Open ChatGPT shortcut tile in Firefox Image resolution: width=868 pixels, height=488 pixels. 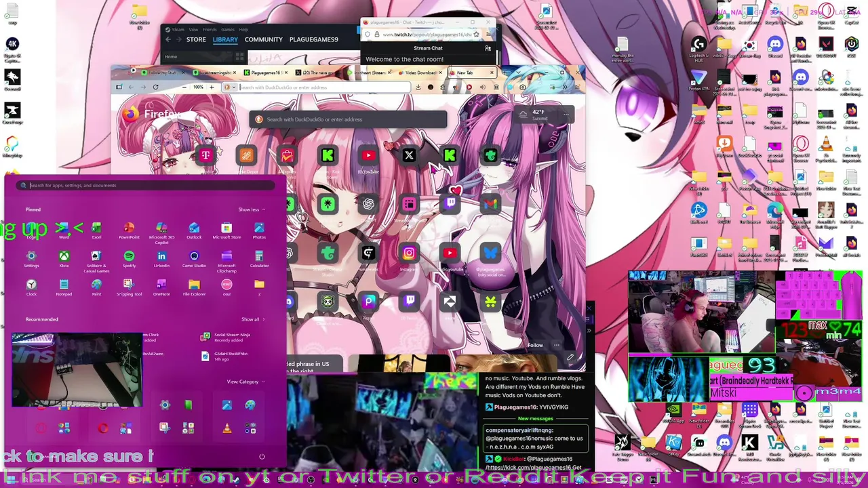[368, 204]
